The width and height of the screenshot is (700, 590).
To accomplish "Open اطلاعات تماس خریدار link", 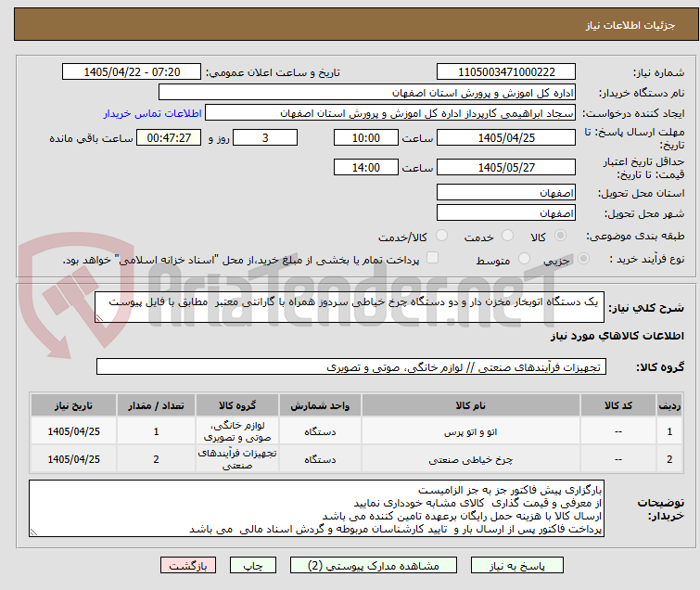I will point(153,113).
